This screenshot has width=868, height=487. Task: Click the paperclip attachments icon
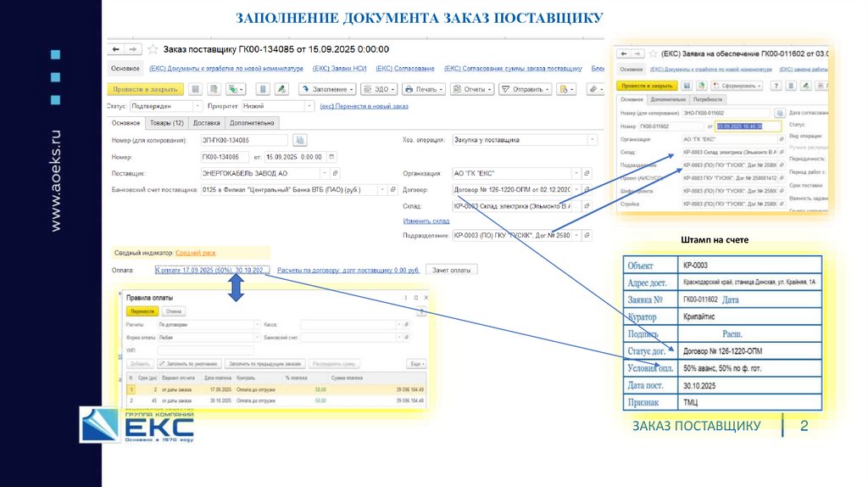(596, 89)
